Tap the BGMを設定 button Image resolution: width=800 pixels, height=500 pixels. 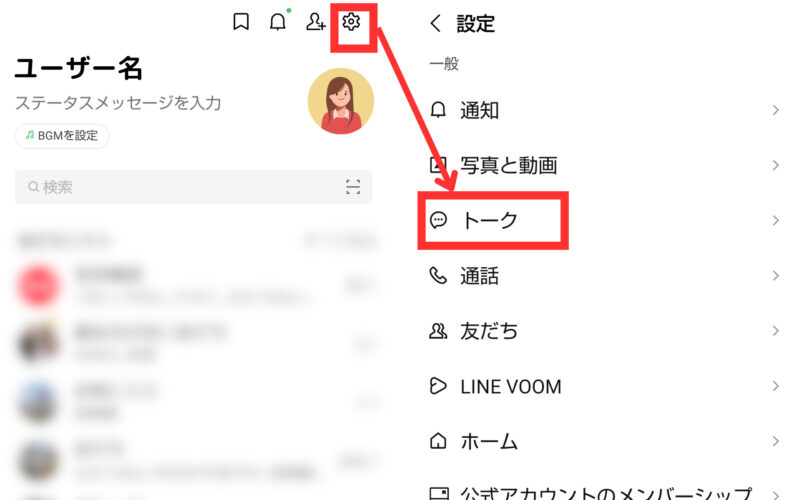click(62, 136)
